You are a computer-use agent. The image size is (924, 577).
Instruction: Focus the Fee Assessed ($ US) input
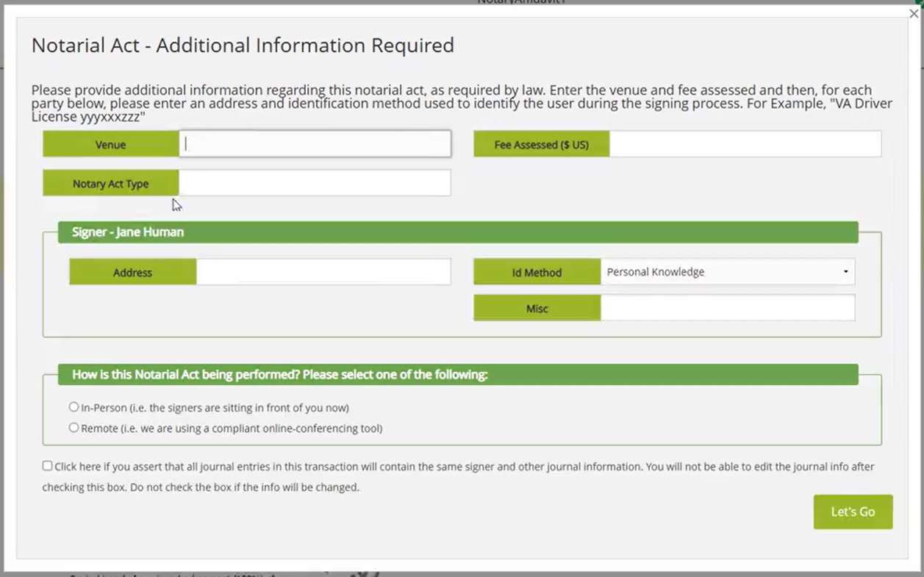click(745, 144)
